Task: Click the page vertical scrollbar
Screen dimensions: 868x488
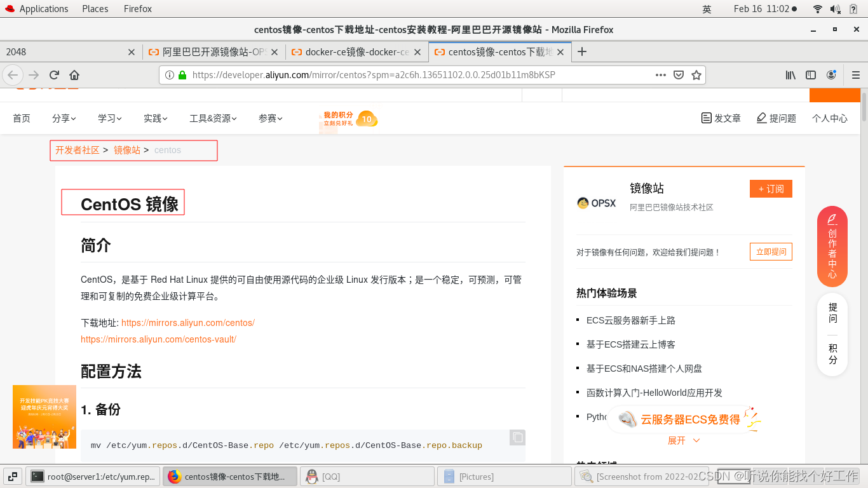Action: [864, 105]
